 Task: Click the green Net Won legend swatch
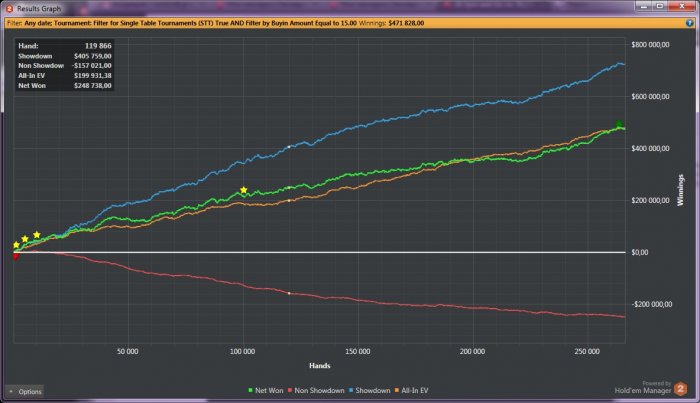point(250,391)
